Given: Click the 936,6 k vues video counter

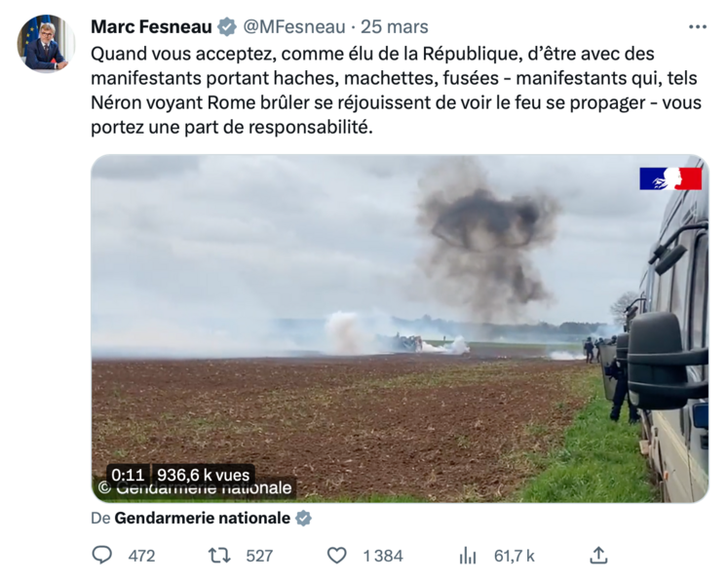Looking at the screenshot, I should click(x=204, y=475).
